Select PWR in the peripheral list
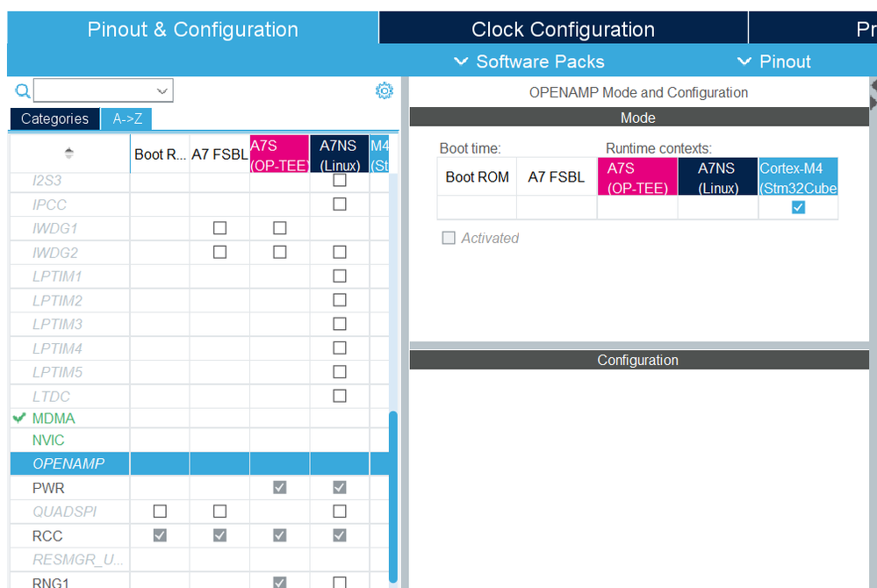Image resolution: width=877 pixels, height=588 pixels. (x=48, y=488)
